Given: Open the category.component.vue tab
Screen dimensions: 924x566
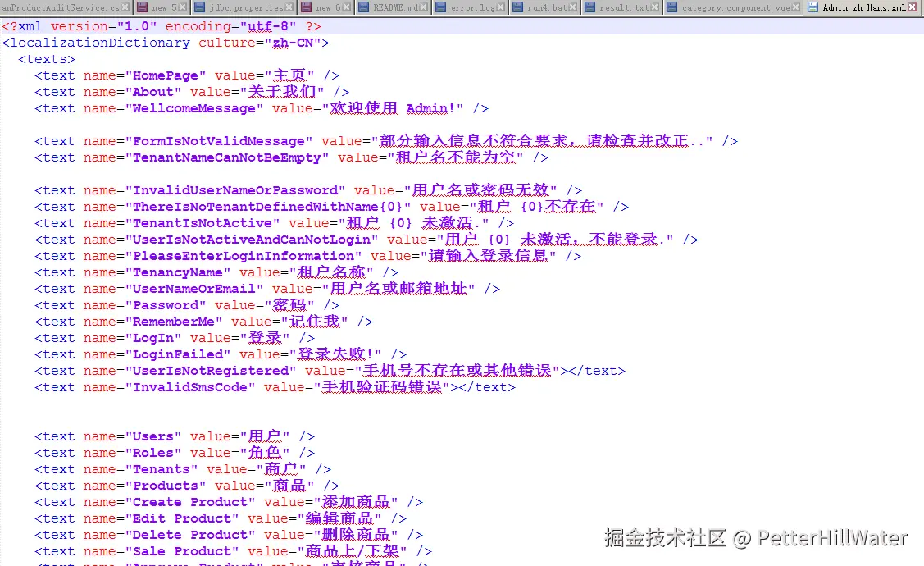Looking at the screenshot, I should pos(734,7).
